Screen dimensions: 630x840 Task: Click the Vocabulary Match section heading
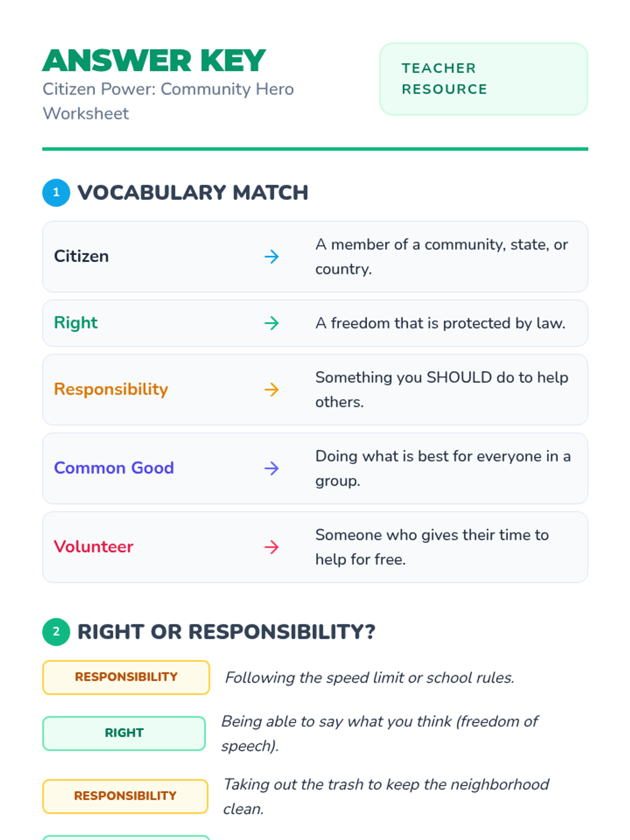pyautogui.click(x=193, y=193)
